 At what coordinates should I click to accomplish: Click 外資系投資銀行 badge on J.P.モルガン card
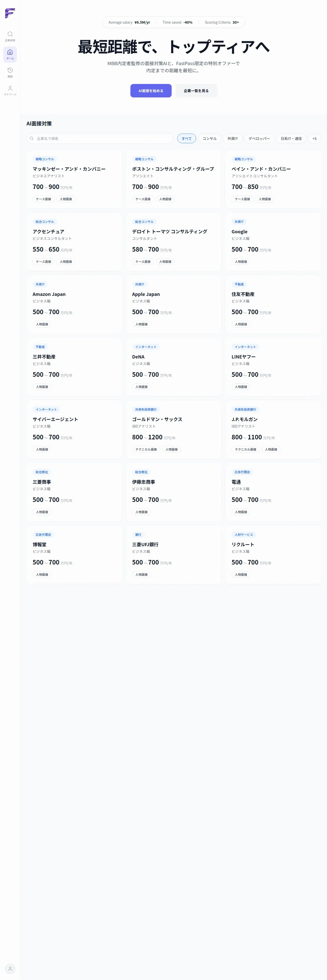tap(245, 409)
